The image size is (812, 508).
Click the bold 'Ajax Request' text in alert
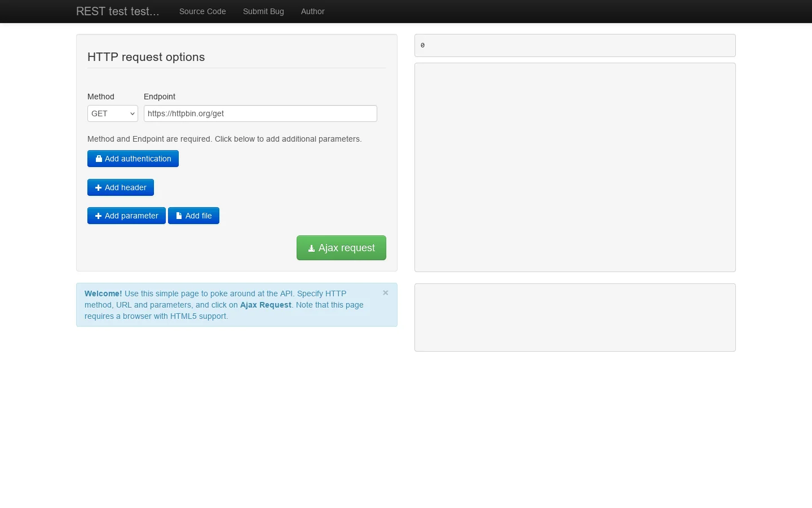(266, 305)
